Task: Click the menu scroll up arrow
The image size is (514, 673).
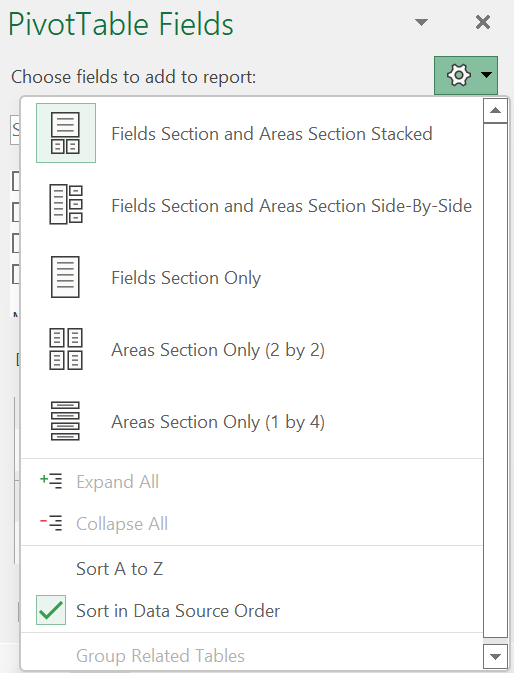Action: coord(496,111)
